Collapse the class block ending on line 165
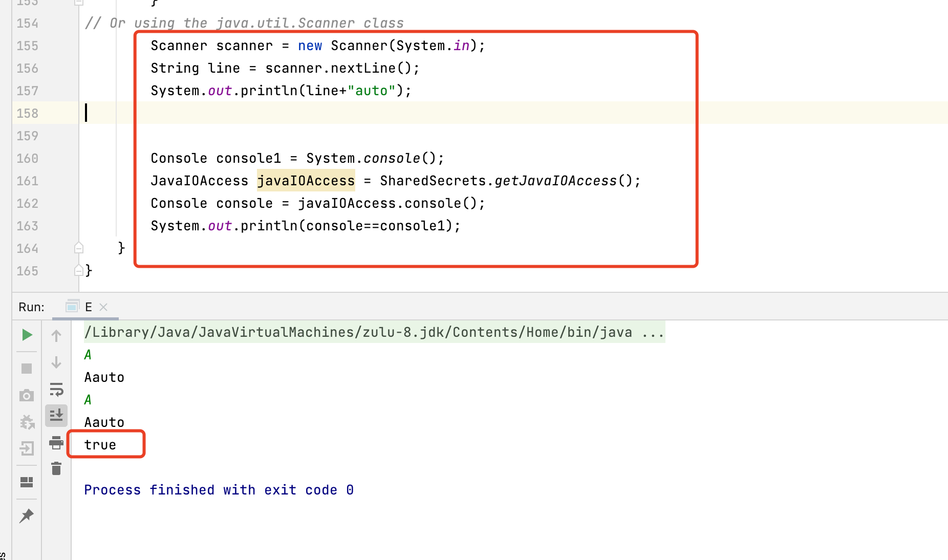 [x=79, y=270]
